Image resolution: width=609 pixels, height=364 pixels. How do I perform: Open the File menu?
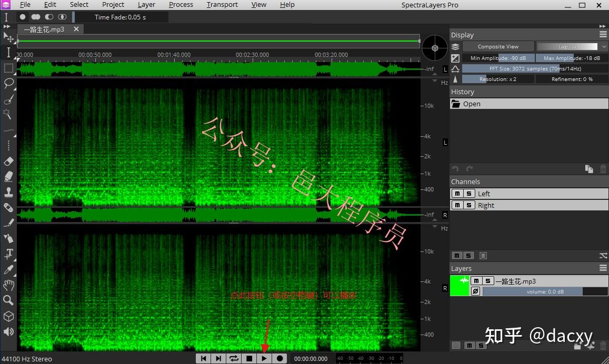pyautogui.click(x=25, y=5)
